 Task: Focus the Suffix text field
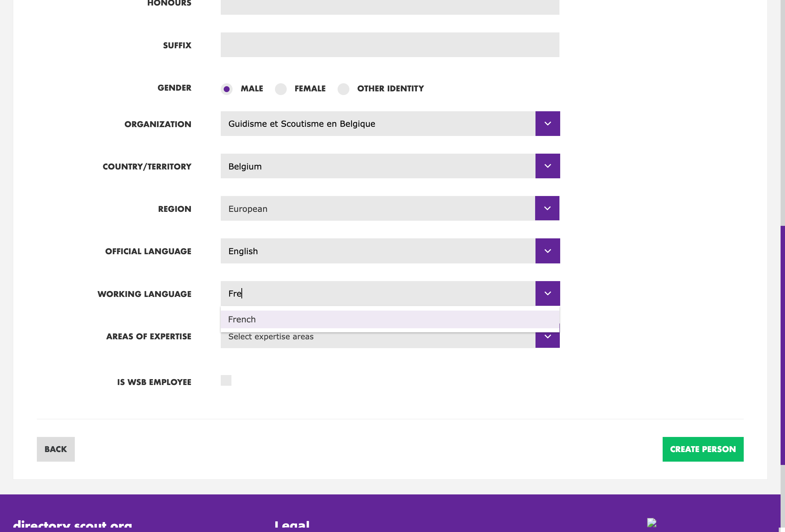click(390, 45)
